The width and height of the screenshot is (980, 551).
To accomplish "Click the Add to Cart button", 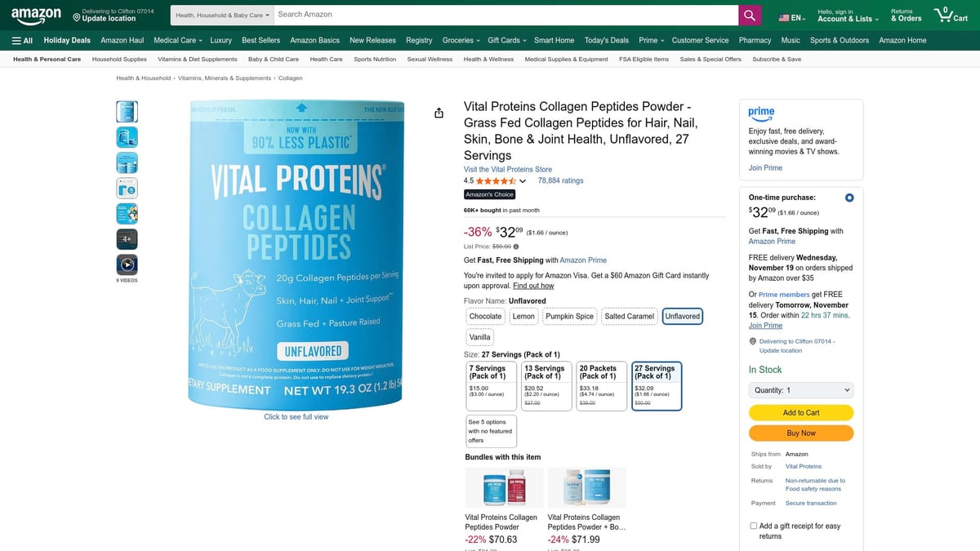I will coord(800,413).
